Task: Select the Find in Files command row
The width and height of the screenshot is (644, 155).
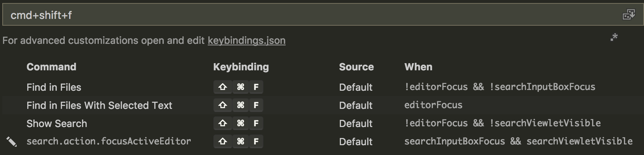Action: point(322,87)
